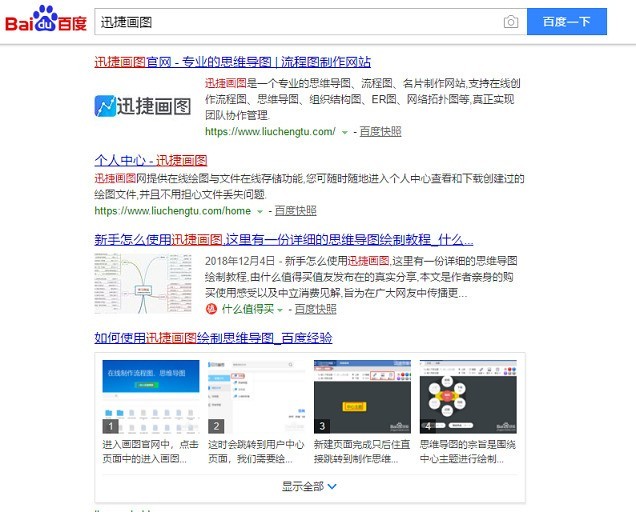Image resolution: width=636 pixels, height=512 pixels.
Task: Open 如何使用迅捷画图绘制思维导图_百度经验 link
Action: coord(213,338)
